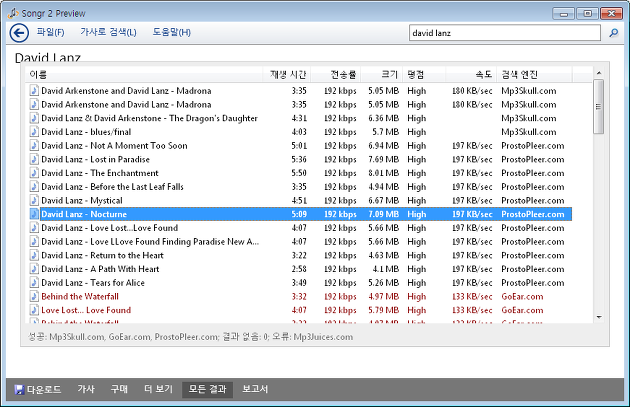Click 6.36 MB size in Dragon's Daughter row
This screenshot has height=407, width=630.
(x=383, y=118)
